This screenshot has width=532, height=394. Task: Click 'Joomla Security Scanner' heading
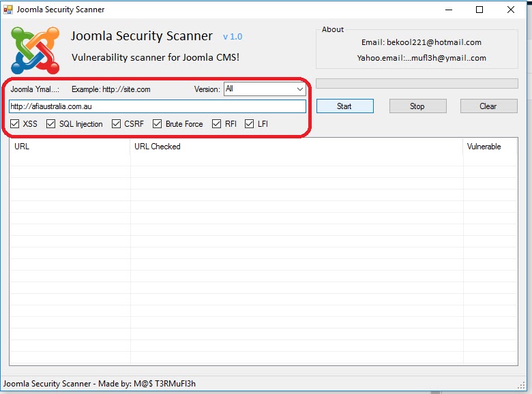[141, 35]
